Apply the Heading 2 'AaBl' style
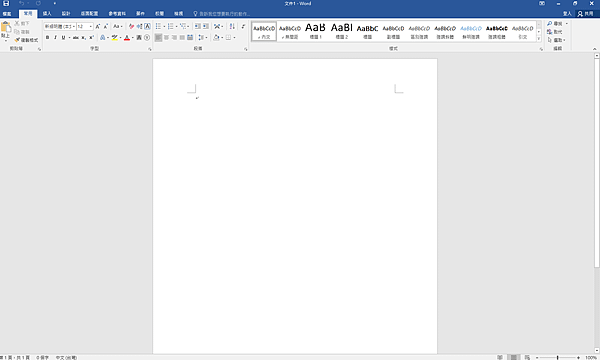The image size is (600, 360). pyautogui.click(x=341, y=31)
